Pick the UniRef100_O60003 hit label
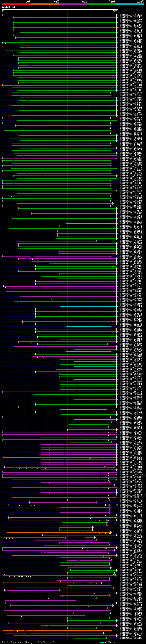 [x=131, y=352]
